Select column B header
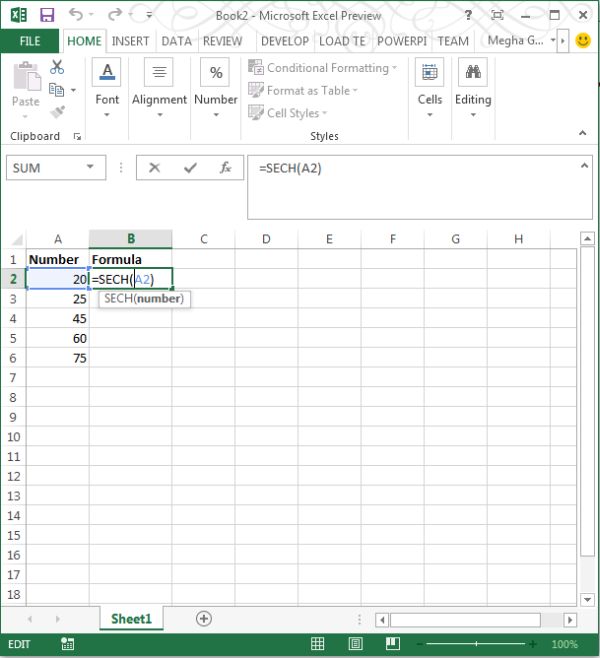Image resolution: width=600 pixels, height=658 pixels. point(131,239)
